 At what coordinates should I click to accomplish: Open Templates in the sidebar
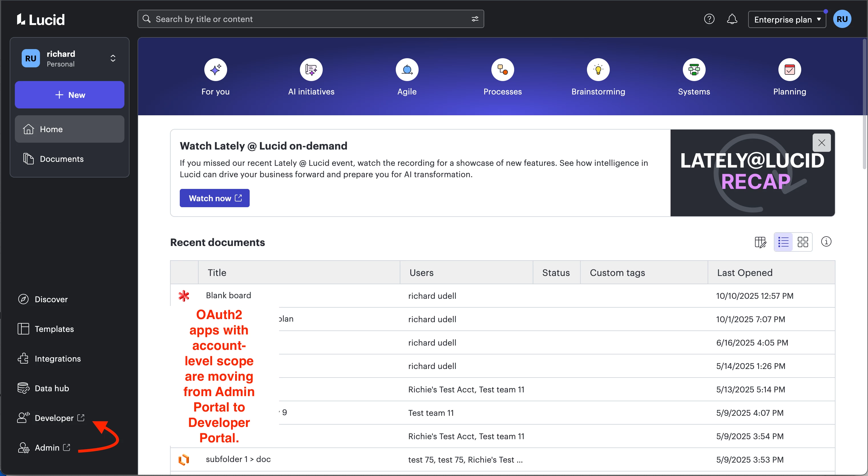coord(54,329)
